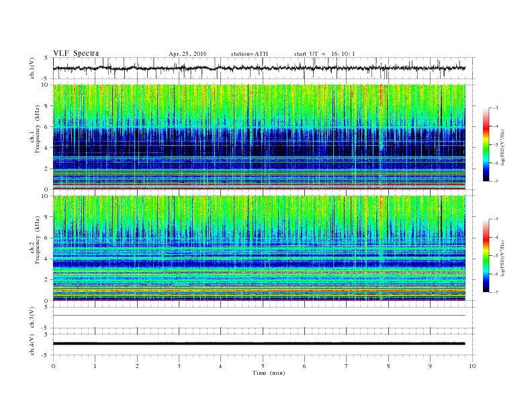Image resolution: width=532 pixels, height=411 pixels.
Task: Click the "4" tick on the time axis
Action: (x=220, y=366)
